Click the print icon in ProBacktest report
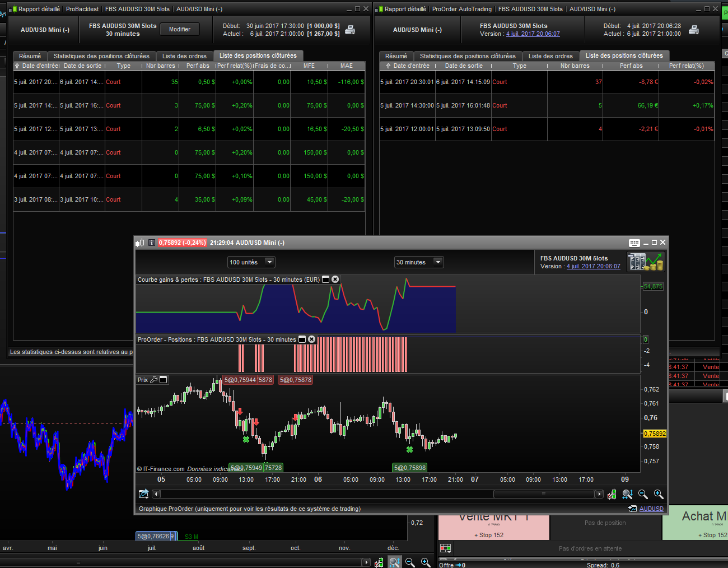Image resolution: width=728 pixels, height=568 pixels. (x=350, y=30)
